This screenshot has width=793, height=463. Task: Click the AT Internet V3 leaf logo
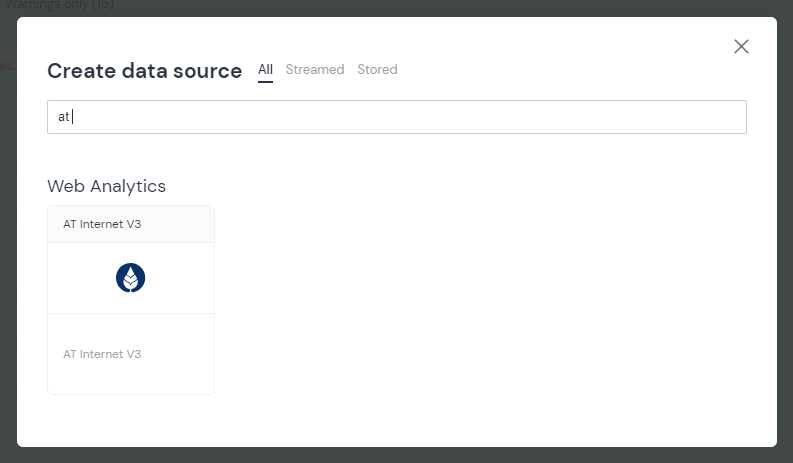coord(131,278)
